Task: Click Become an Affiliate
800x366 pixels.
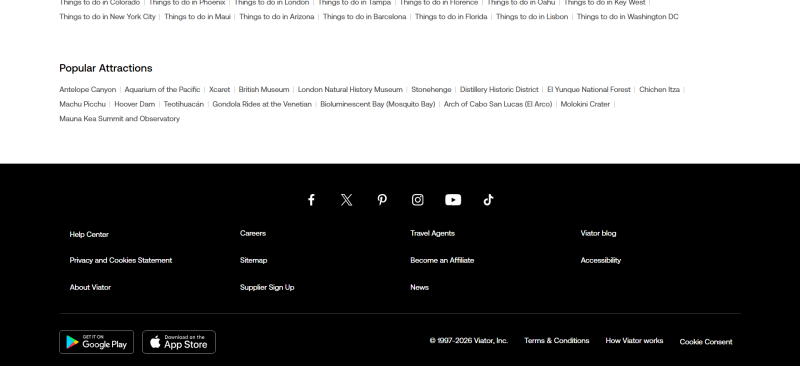Action: [x=442, y=260]
